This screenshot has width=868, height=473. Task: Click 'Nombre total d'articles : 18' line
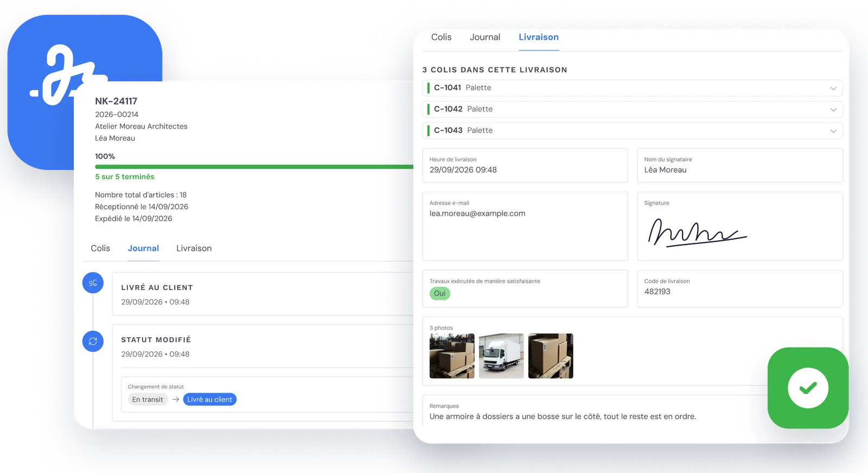141,195
